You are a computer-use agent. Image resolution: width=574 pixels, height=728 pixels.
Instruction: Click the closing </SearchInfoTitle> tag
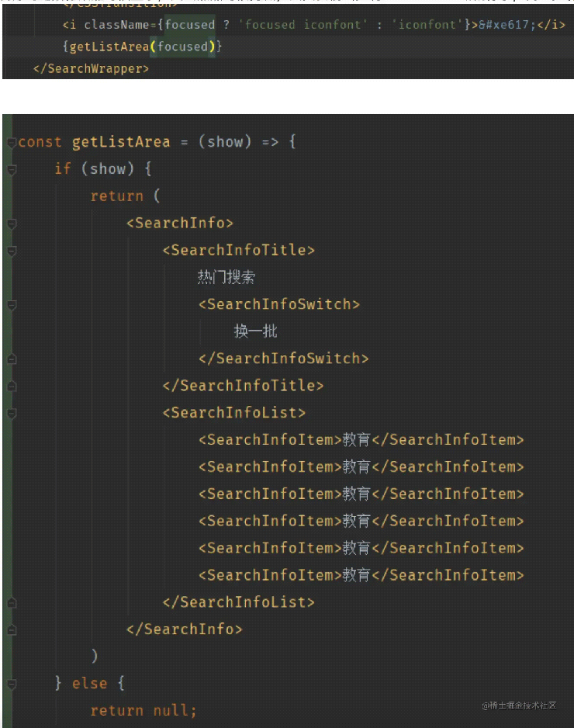pos(243,386)
